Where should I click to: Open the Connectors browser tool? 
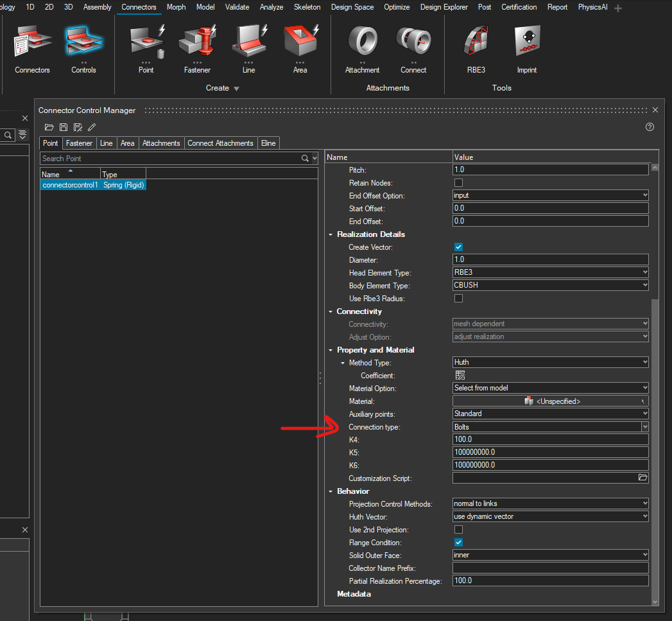32,49
